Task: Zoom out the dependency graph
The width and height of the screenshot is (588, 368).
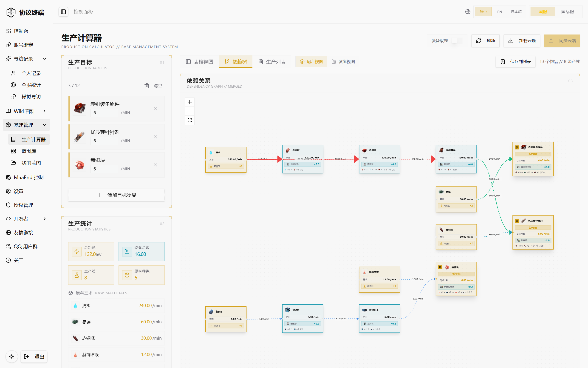Action: click(190, 111)
